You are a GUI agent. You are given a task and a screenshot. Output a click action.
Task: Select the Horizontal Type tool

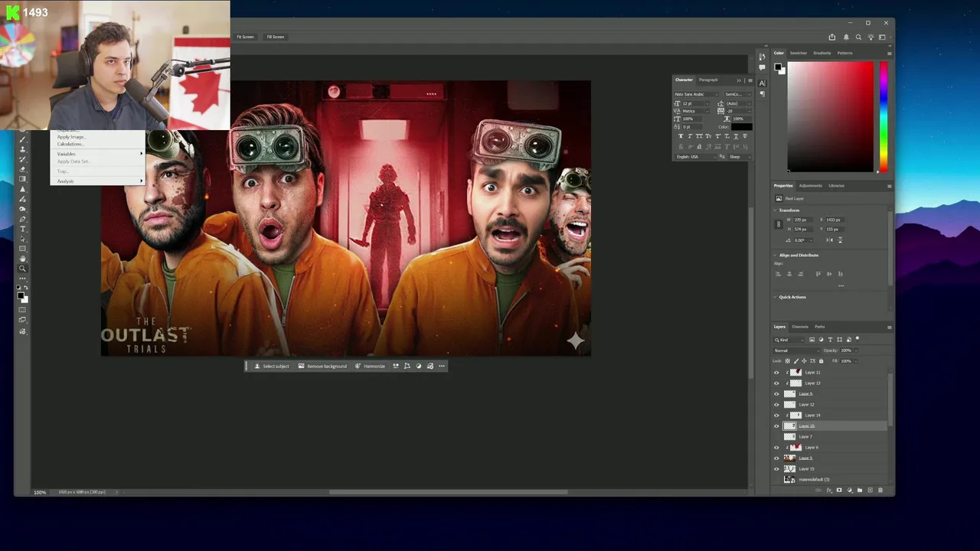point(22,229)
